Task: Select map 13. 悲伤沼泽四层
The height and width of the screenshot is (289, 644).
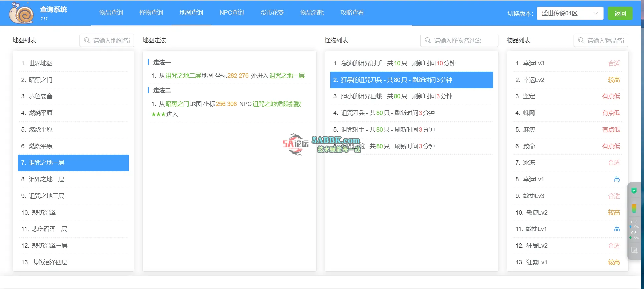Action: (x=73, y=262)
